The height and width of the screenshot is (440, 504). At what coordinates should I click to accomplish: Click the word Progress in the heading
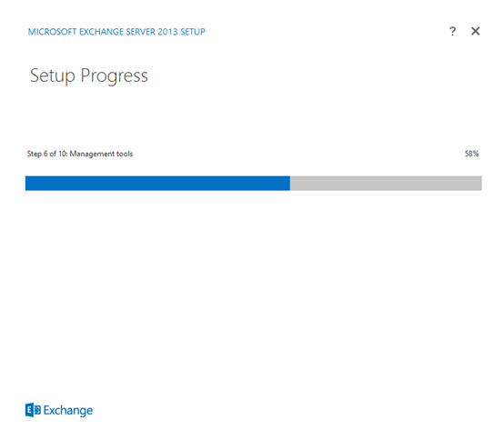coord(114,76)
